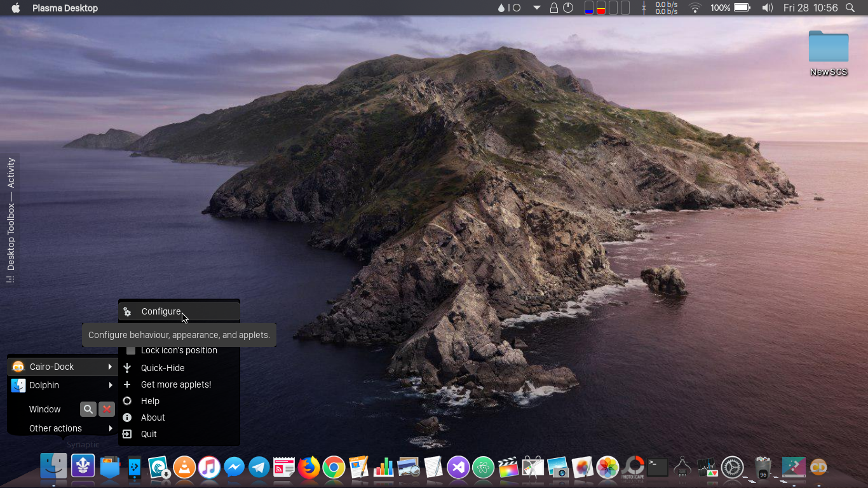Viewport: 868px width, 488px height.
Task: Open the blue pocket-folder dock icon
Action: [x=110, y=468]
